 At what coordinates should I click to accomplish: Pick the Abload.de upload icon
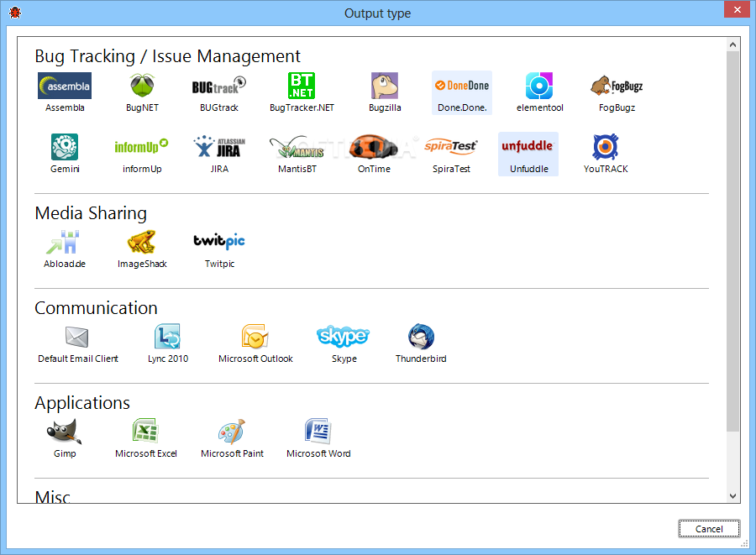pos(63,242)
